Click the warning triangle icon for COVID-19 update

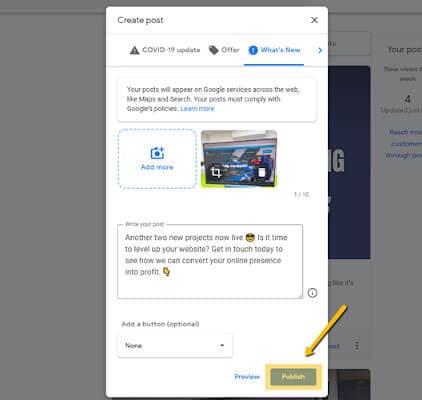point(134,50)
